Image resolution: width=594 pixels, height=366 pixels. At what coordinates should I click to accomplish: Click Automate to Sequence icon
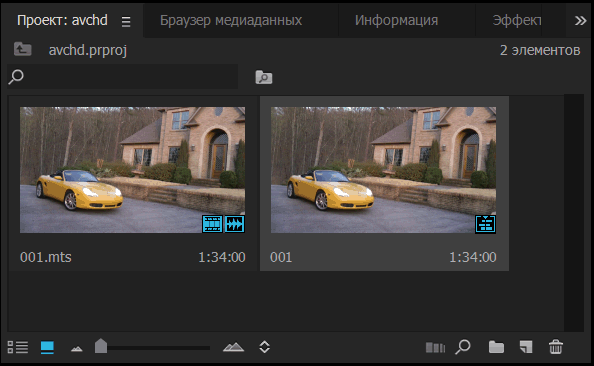[435, 347]
